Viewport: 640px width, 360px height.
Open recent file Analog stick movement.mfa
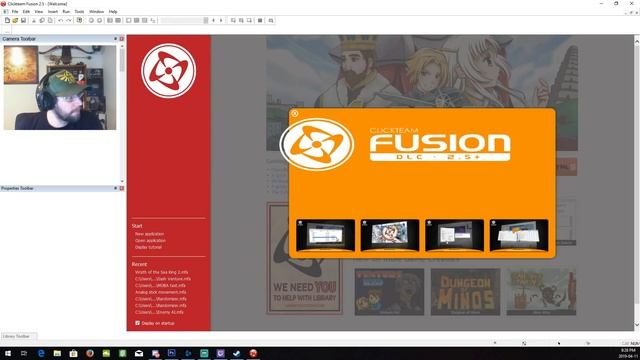[x=160, y=292]
